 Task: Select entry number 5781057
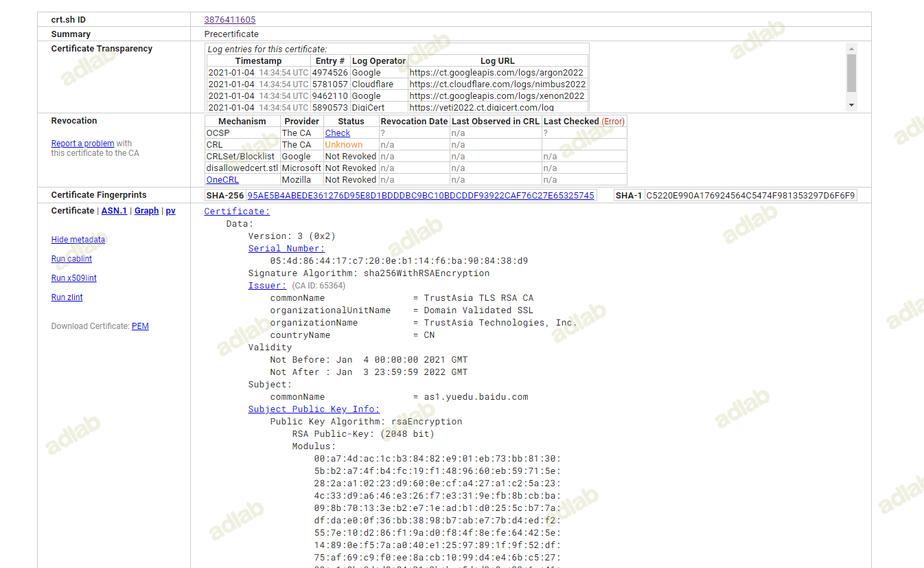(x=330, y=84)
